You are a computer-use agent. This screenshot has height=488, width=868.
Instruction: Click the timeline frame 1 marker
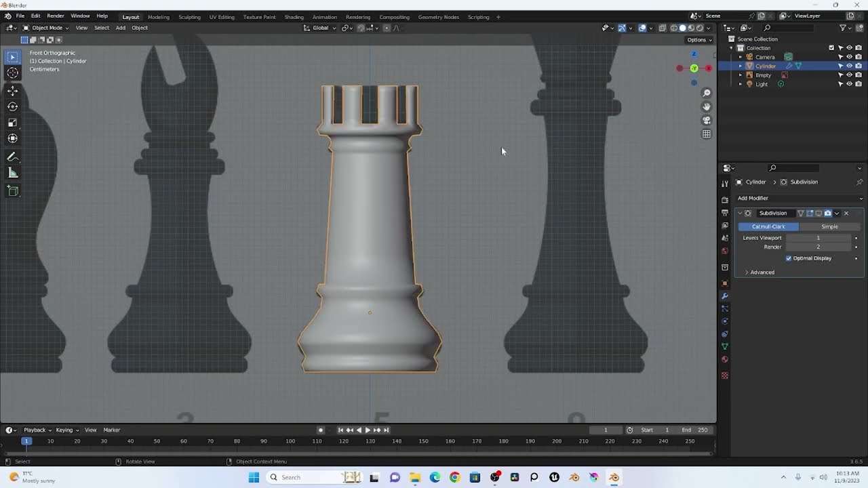26,441
